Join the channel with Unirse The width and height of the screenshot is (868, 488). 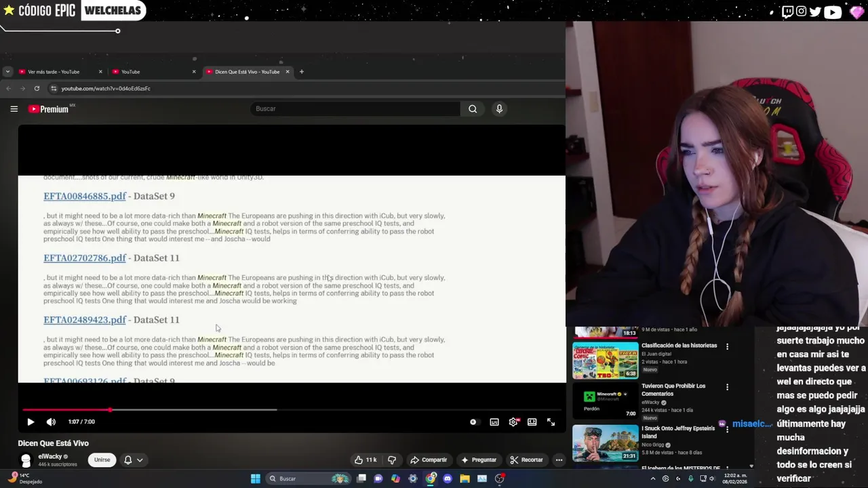coord(102,460)
